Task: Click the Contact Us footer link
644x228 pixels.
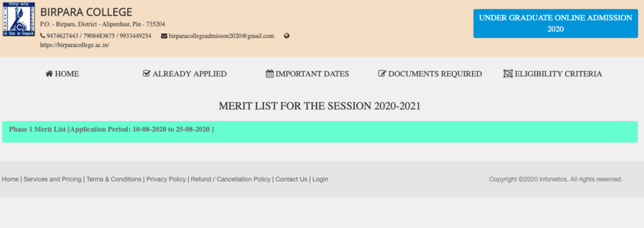Action: (x=291, y=179)
